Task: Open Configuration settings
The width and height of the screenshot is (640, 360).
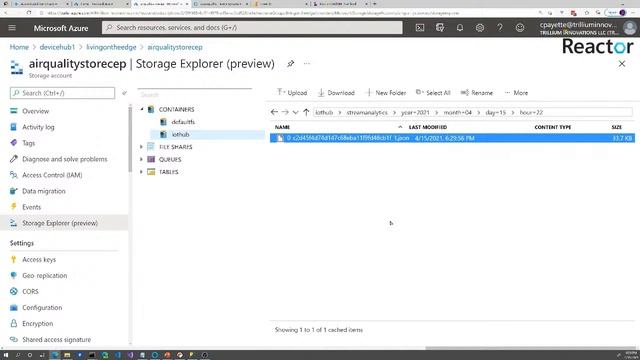Action: pos(42,307)
